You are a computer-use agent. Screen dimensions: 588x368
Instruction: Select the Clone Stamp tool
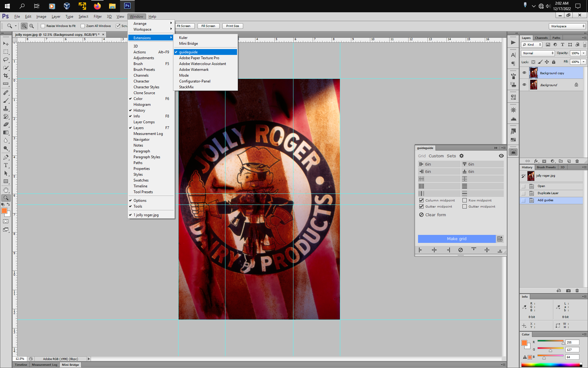(6, 109)
